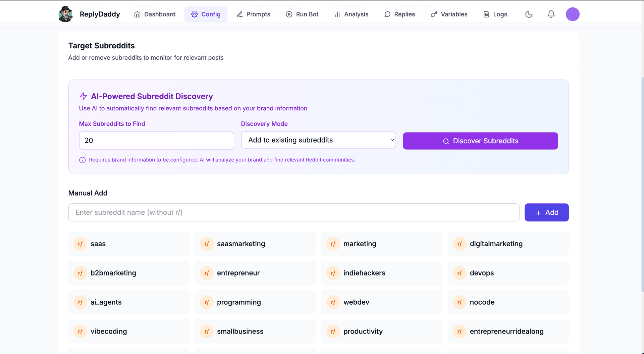Click the r/ badge beside nocode

click(460, 302)
